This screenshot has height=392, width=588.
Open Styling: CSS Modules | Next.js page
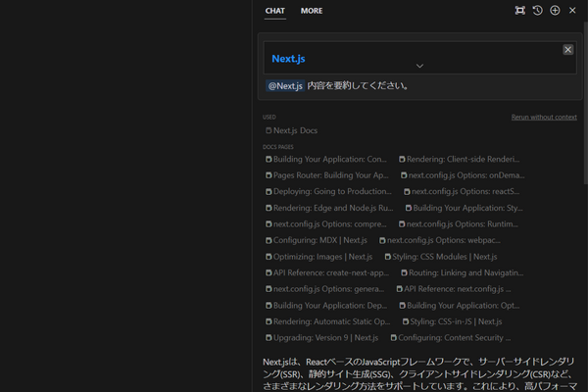441,257
